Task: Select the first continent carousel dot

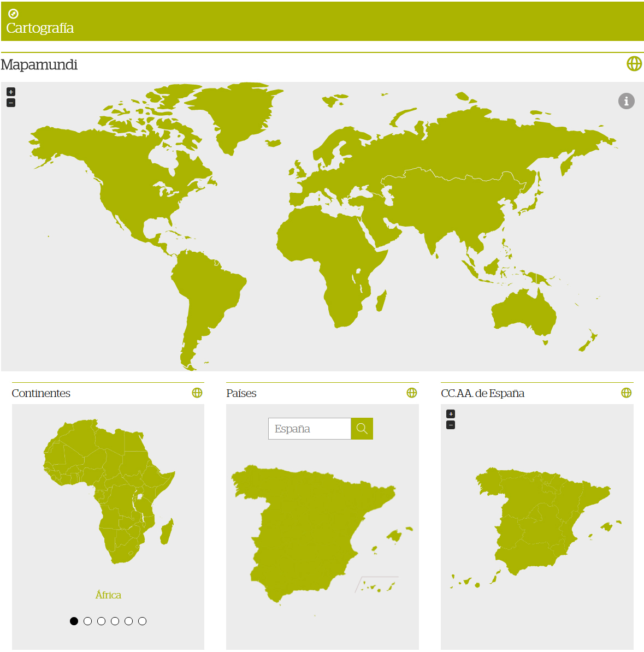Action: (74, 621)
